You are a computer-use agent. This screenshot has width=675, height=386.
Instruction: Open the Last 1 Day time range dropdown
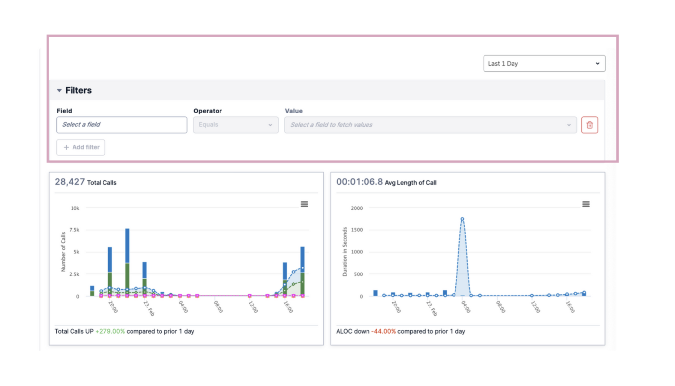point(544,64)
